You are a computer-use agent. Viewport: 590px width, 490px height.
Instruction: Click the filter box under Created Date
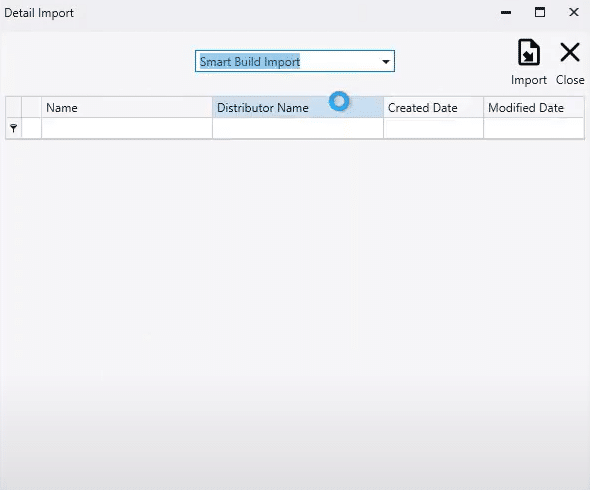click(x=433, y=128)
